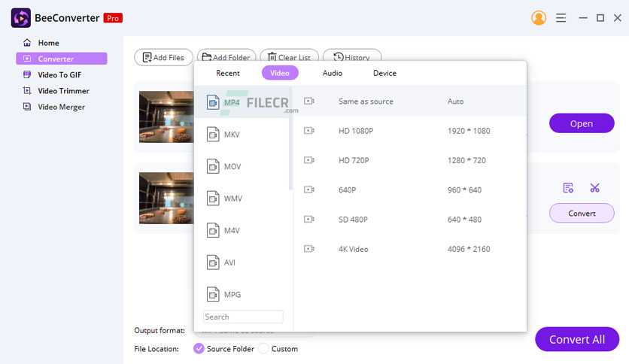
Task: Click the scissors trim icon
Action: pos(594,187)
